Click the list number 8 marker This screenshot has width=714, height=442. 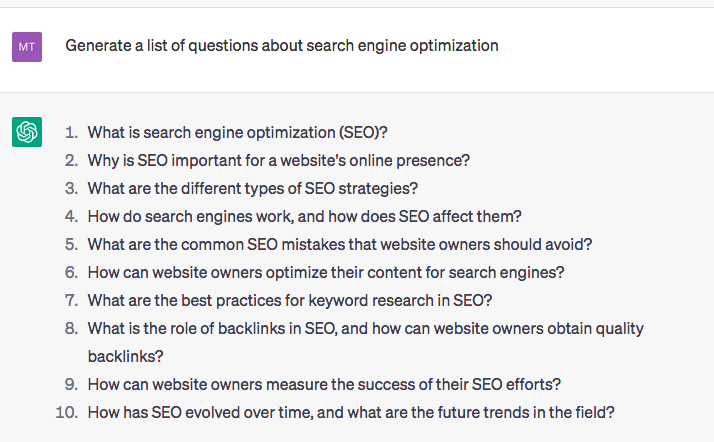click(71, 329)
